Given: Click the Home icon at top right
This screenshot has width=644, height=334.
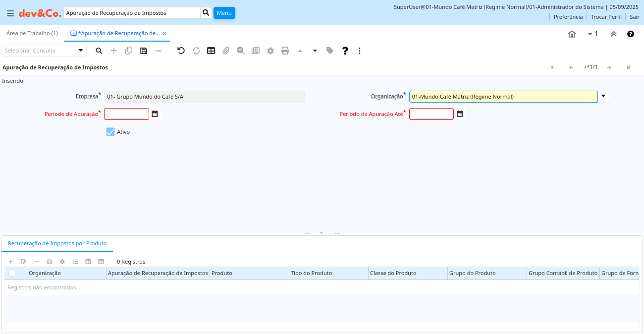Looking at the screenshot, I should [x=572, y=34].
